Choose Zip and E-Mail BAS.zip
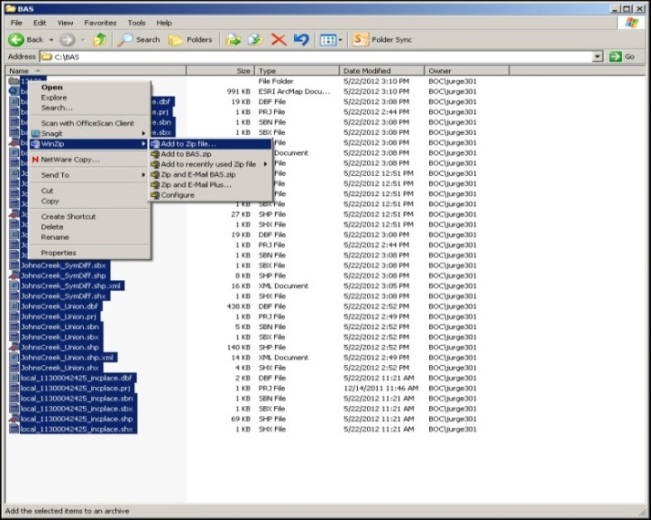Viewport: 651px width, 520px height. point(198,174)
